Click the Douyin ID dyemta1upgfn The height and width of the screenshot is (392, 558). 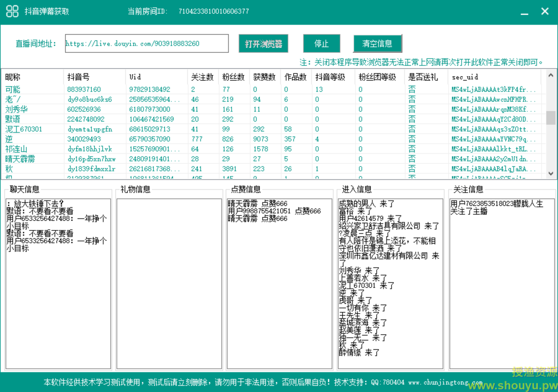(x=90, y=129)
